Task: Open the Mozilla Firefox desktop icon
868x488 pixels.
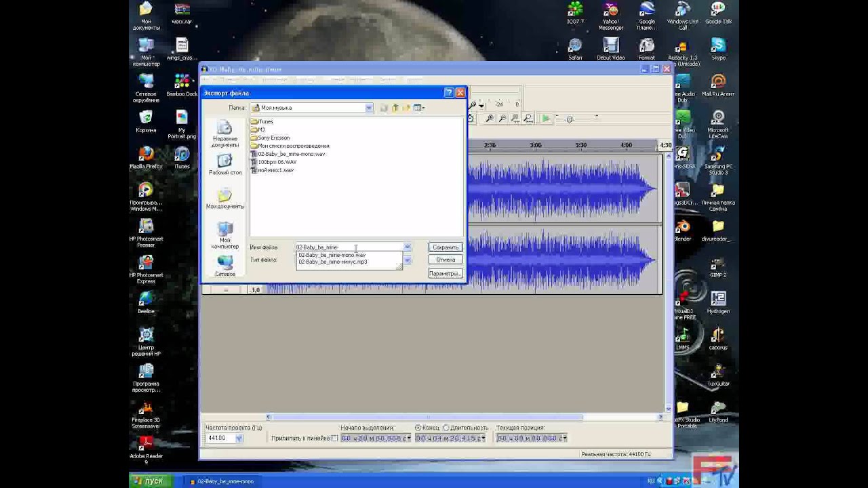Action: tap(146, 158)
